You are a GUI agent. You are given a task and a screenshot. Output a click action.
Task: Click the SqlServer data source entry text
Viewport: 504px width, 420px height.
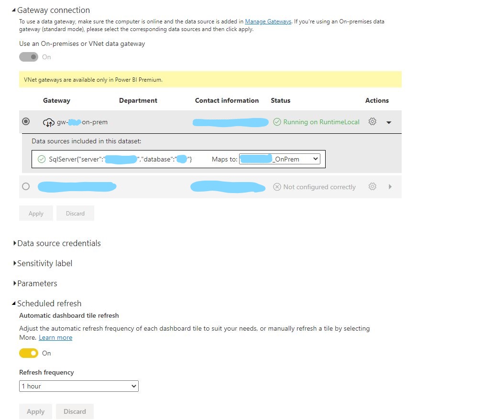pos(120,159)
